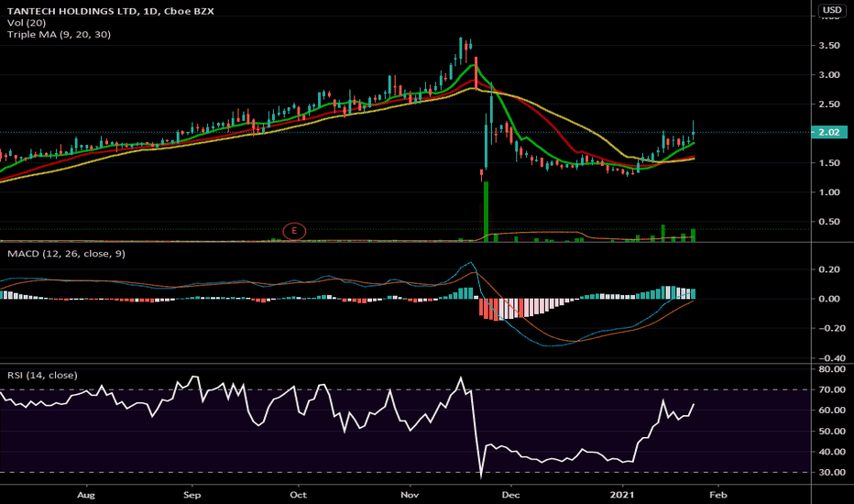This screenshot has height=504, width=854.
Task: Click the MACD 0.20 axis label
Action: (x=829, y=269)
